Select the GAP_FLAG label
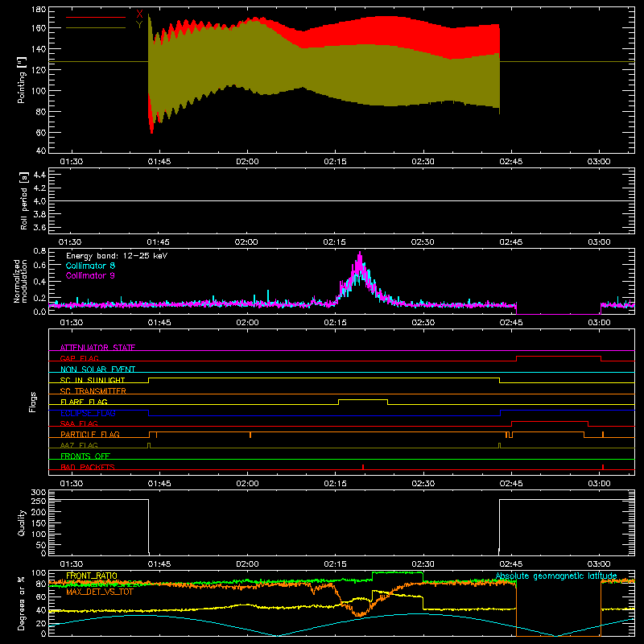The image size is (644, 644). tap(79, 358)
